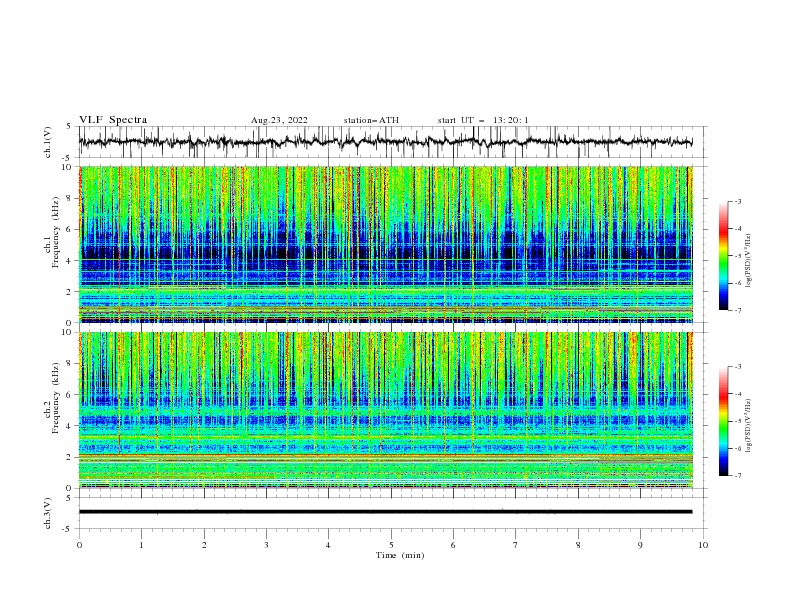792x612 pixels.
Task: Click the ch.1 colorbar log(PSD) label
Action: pos(749,261)
